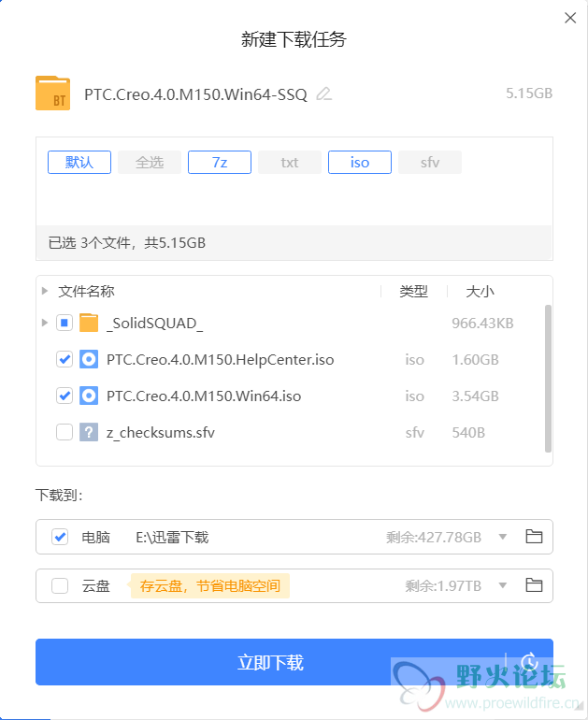Click the 已选 3个文件，共5.15GB summary
This screenshot has height=720, width=588.
pyautogui.click(x=127, y=242)
